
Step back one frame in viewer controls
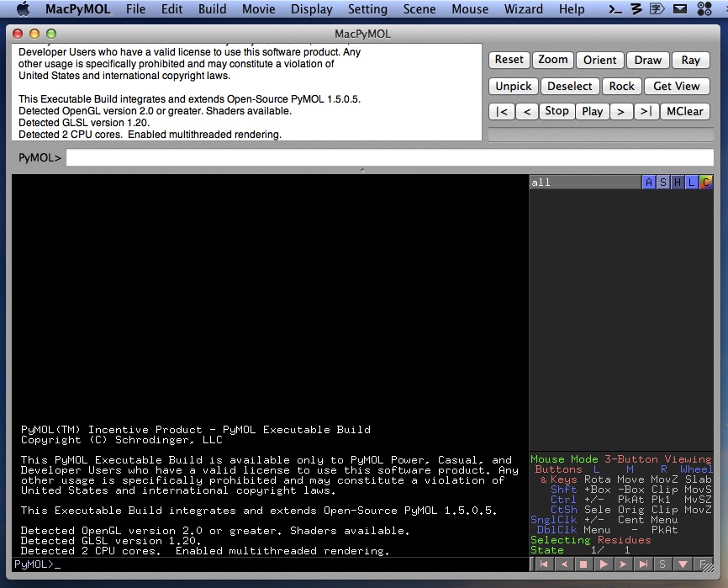pos(564,564)
